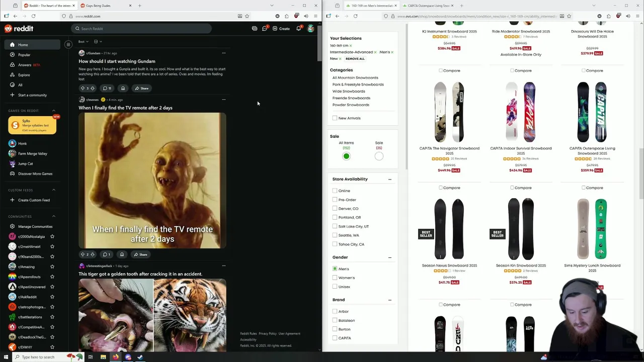Click the Create post button
The height and width of the screenshot is (362, 644).
coord(281,29)
